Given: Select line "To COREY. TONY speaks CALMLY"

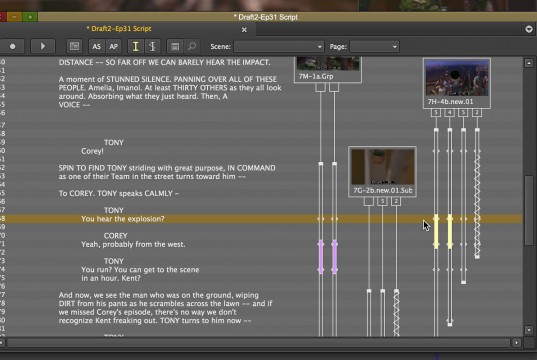Looking at the screenshot, I should [x=119, y=194].
